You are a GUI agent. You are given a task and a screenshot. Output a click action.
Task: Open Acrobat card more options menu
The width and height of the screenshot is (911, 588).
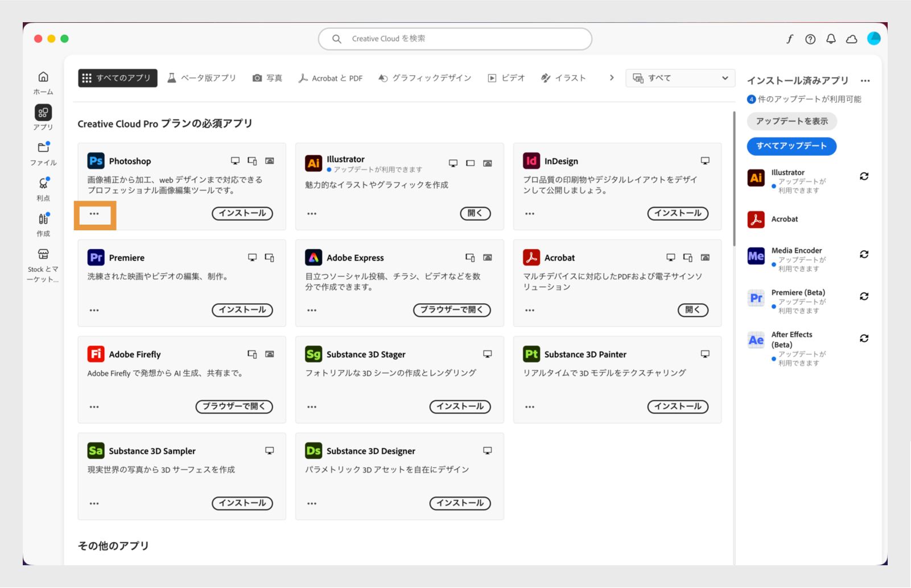pyautogui.click(x=530, y=310)
